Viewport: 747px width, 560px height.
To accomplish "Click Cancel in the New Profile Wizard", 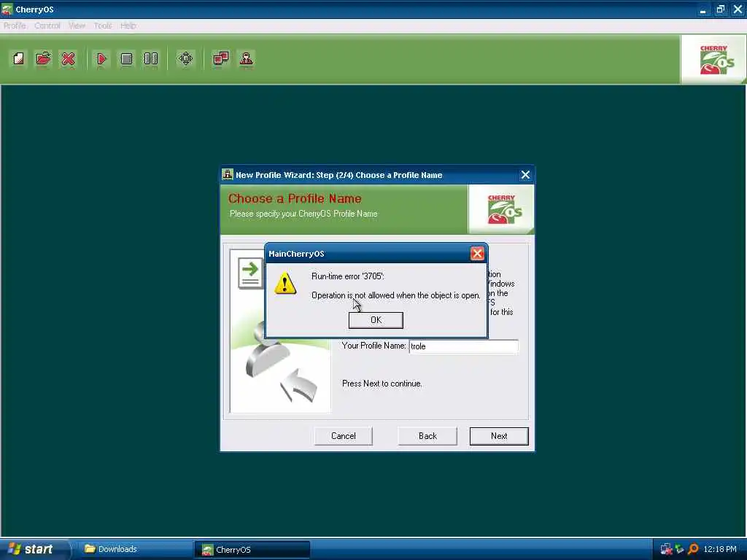I will click(343, 436).
